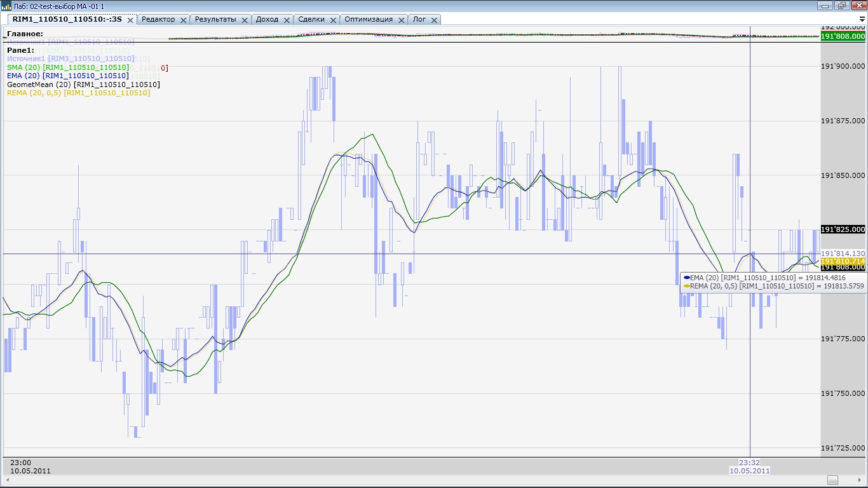Close the Доход tab with its X icon
The width and height of the screenshot is (868, 488).
[287, 20]
